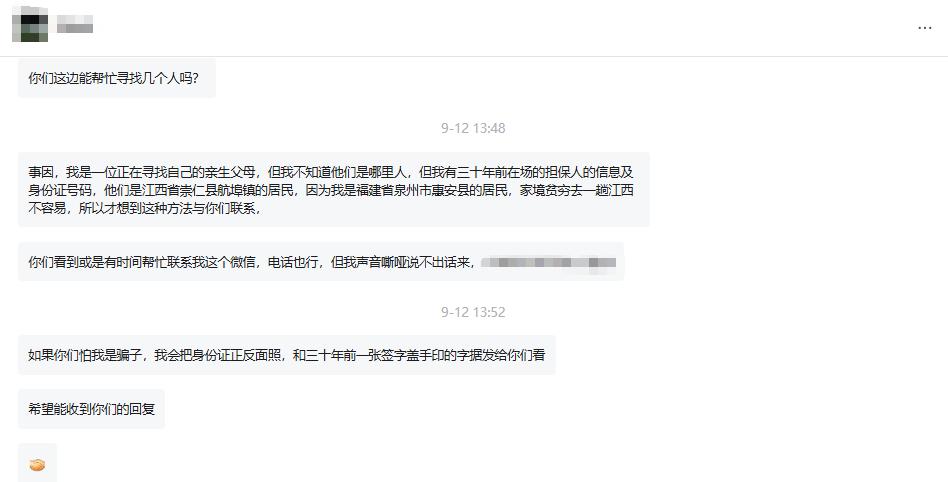
Task: Select the message asking 你们这边能帮忙寻找几个人吗
Action: tap(117, 78)
